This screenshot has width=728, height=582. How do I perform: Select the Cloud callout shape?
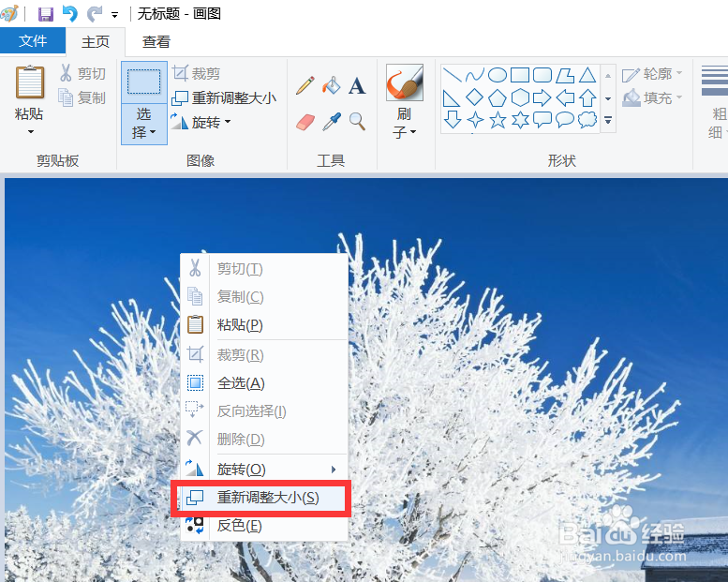click(x=587, y=120)
